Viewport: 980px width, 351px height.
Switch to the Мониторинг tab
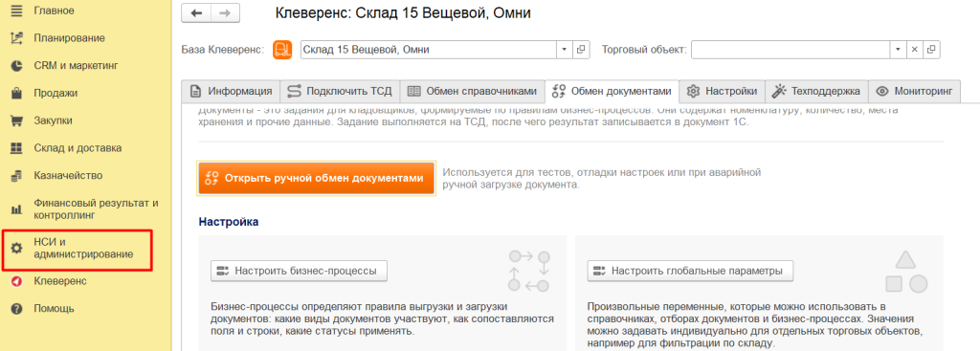(914, 91)
